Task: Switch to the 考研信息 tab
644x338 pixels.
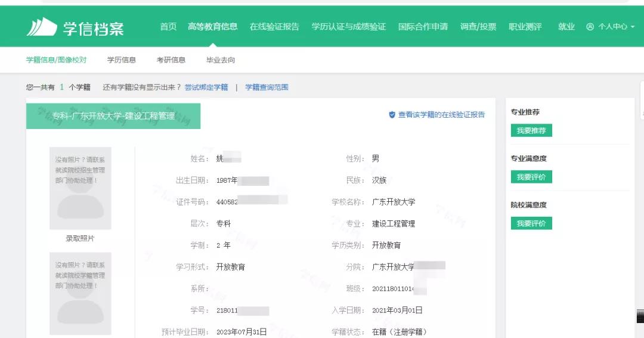Action: (x=171, y=60)
